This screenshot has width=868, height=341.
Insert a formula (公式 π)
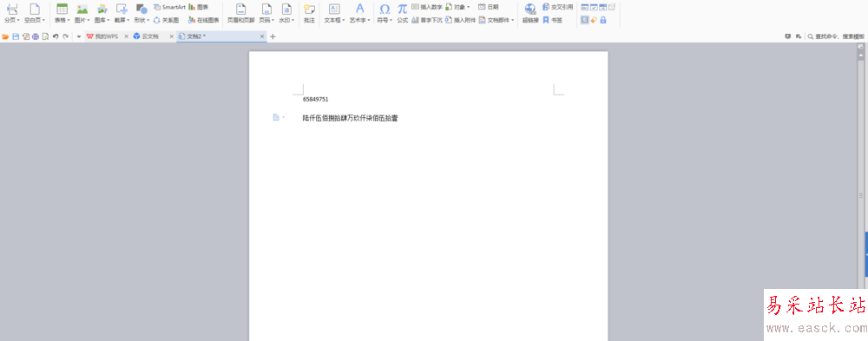point(403,13)
